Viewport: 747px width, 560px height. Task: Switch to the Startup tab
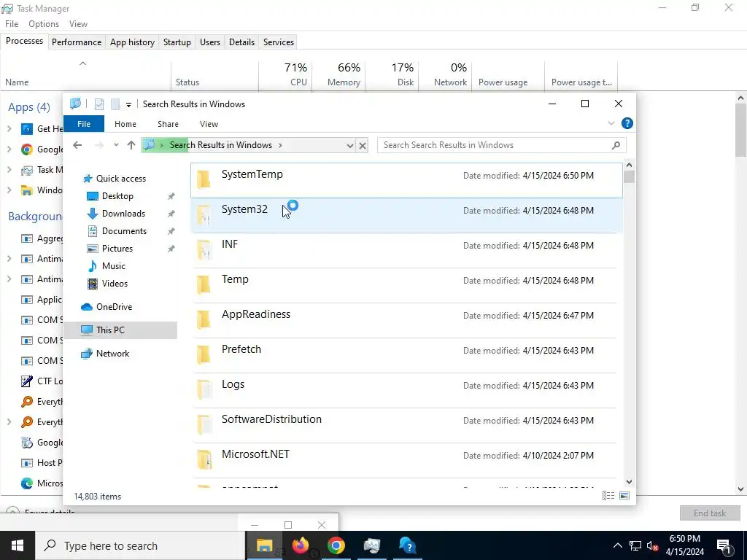pyautogui.click(x=177, y=42)
